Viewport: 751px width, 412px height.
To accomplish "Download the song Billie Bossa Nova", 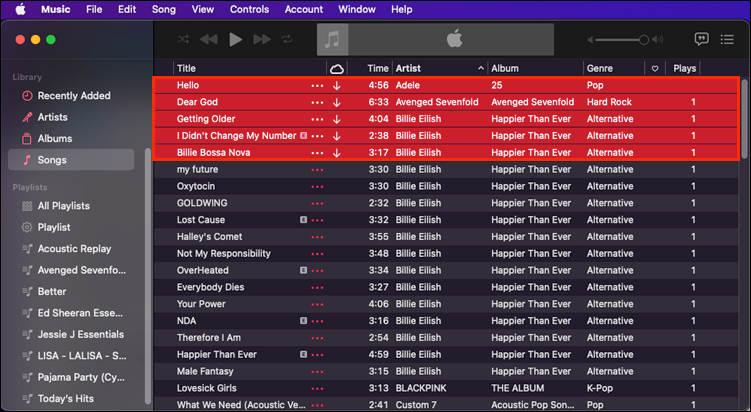I will tap(337, 153).
